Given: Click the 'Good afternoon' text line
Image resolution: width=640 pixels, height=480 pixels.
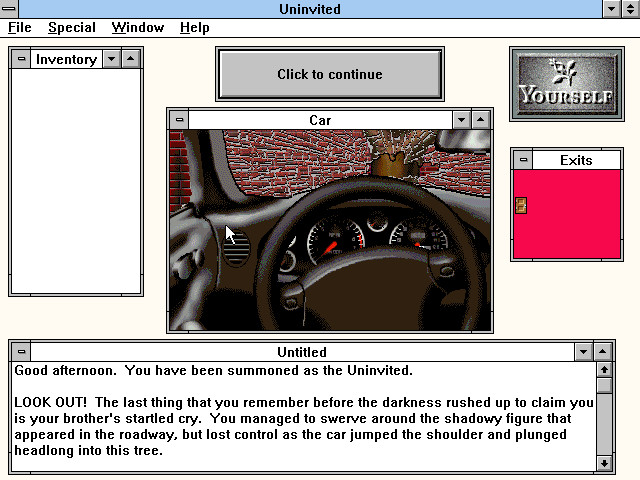Looking at the screenshot, I should tap(213, 371).
